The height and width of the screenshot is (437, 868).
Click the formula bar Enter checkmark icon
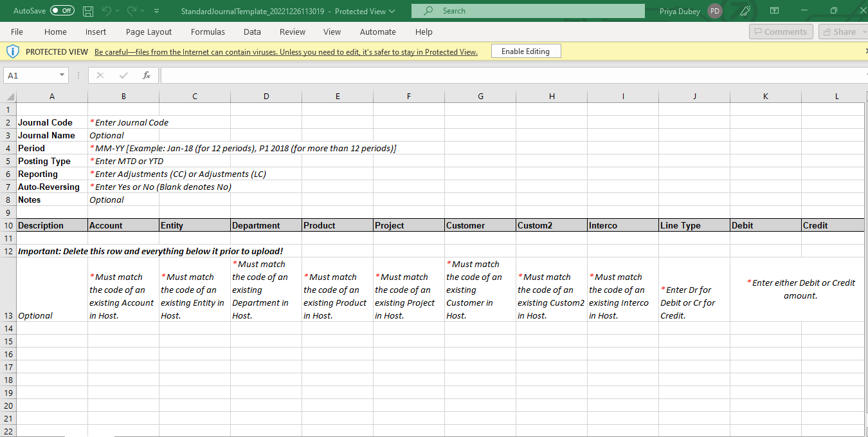[123, 75]
